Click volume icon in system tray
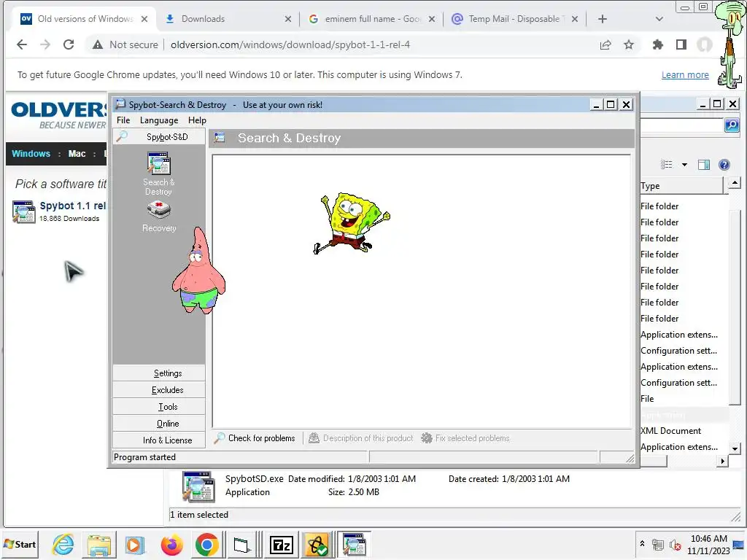The height and width of the screenshot is (560, 747). coord(675,544)
